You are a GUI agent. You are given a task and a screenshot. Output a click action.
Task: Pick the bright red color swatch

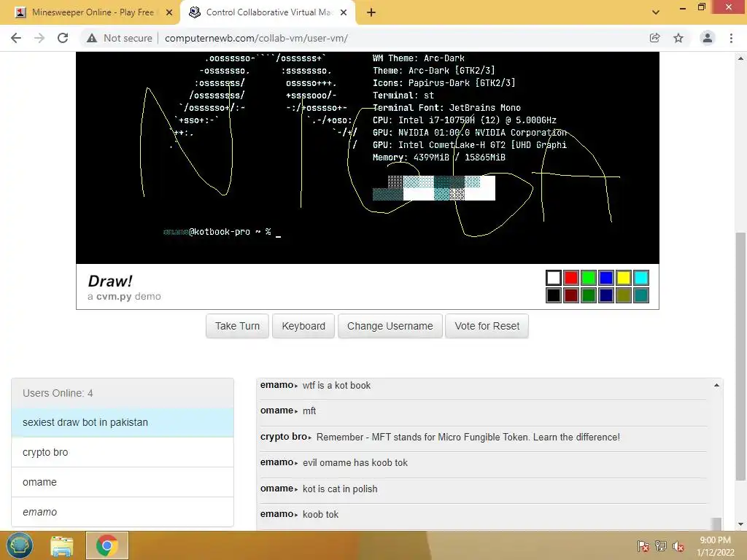click(570, 278)
